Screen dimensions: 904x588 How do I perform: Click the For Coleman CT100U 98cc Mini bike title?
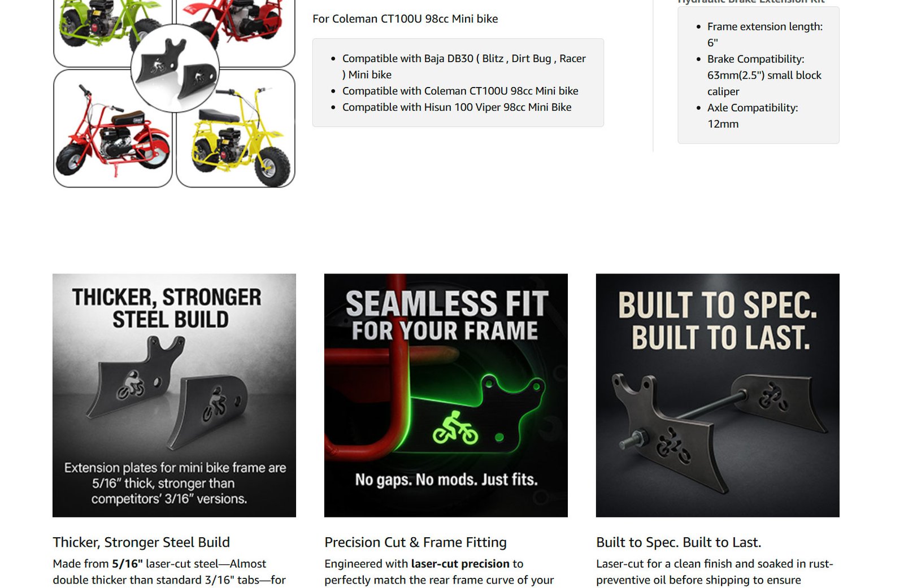click(x=405, y=19)
